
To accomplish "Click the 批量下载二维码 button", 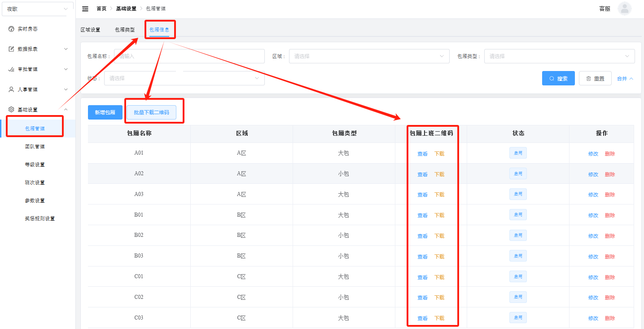I will (x=152, y=112).
